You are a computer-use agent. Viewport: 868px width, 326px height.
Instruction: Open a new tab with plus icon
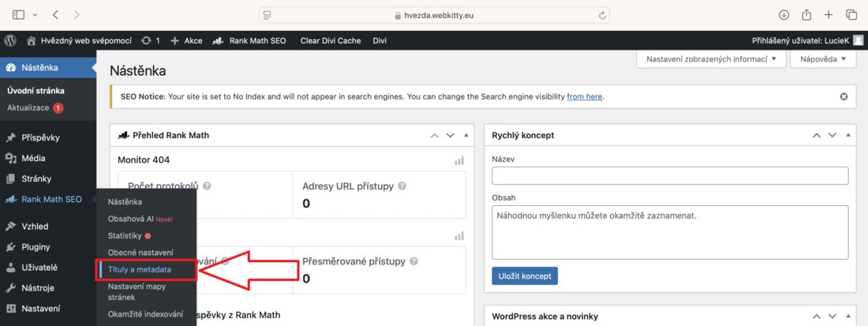coord(829,15)
